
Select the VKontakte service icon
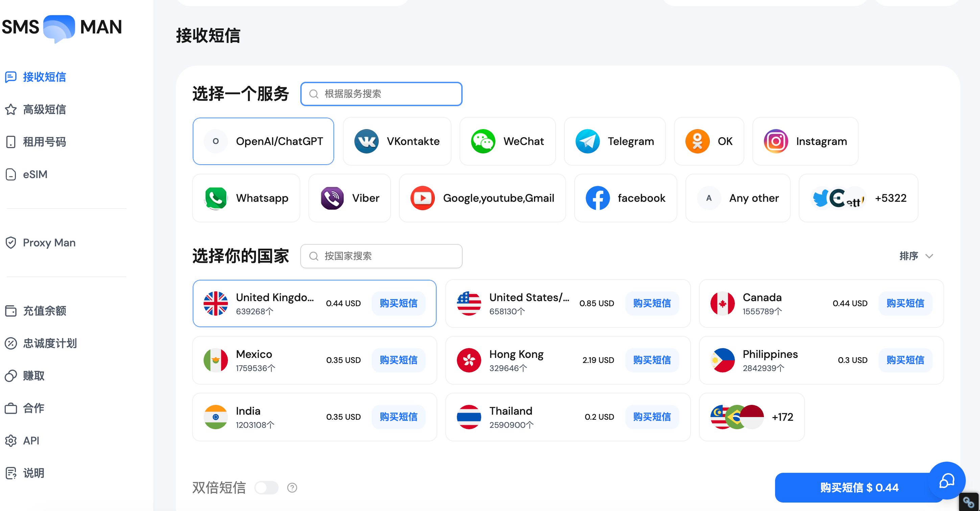coord(366,141)
